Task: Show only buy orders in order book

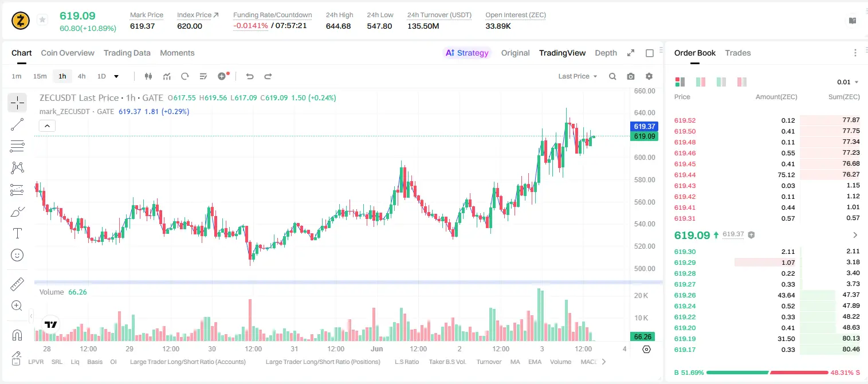Action: (x=721, y=82)
